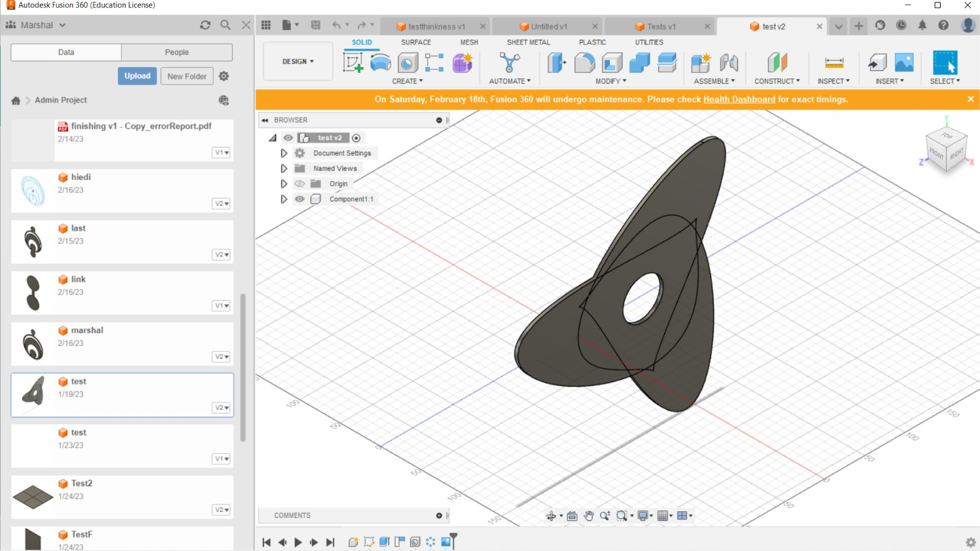
Task: Expand the Named Views node
Action: 284,168
